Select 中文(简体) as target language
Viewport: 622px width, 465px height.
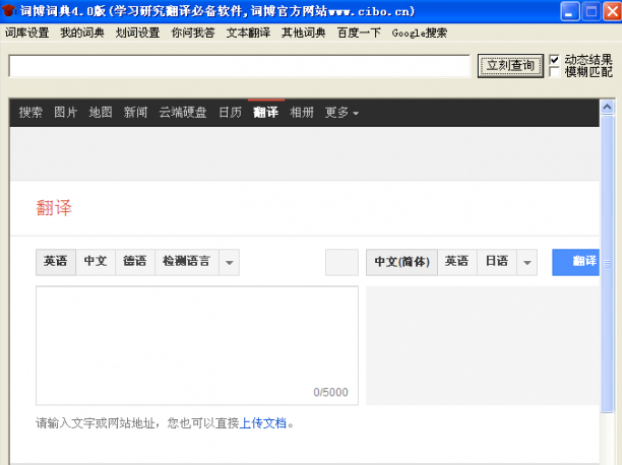tap(402, 262)
